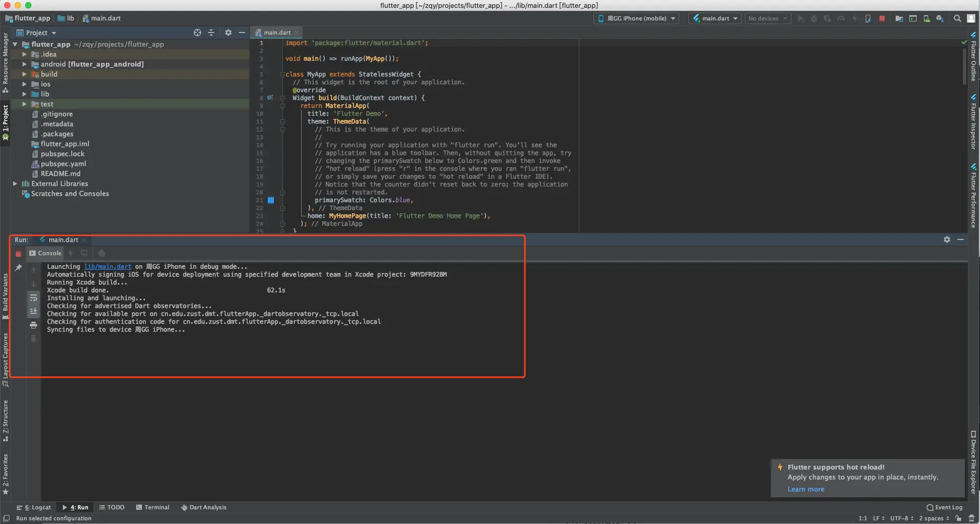The height and width of the screenshot is (524, 980).
Task: Expand the External Libraries node
Action: coord(15,184)
